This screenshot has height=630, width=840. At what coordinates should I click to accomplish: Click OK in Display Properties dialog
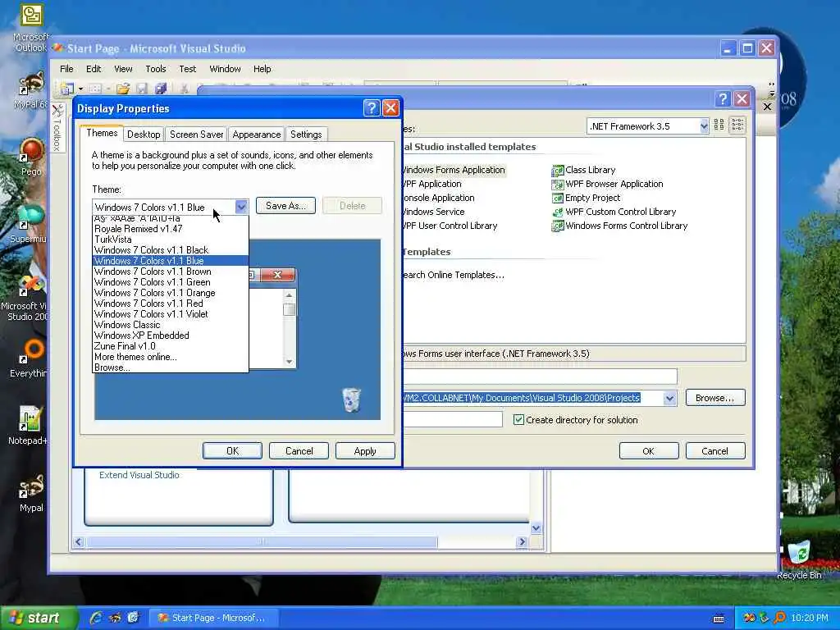click(232, 451)
